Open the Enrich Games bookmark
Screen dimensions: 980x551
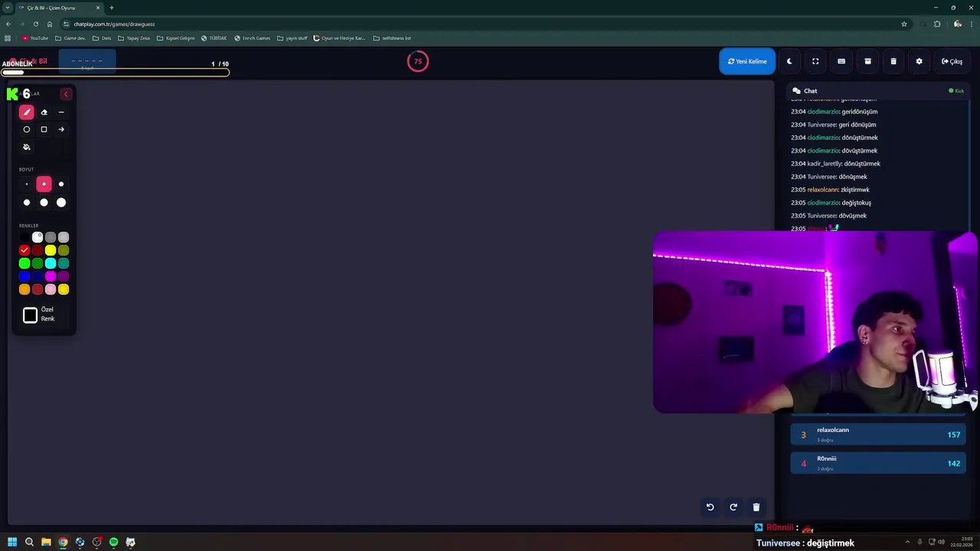click(x=253, y=37)
